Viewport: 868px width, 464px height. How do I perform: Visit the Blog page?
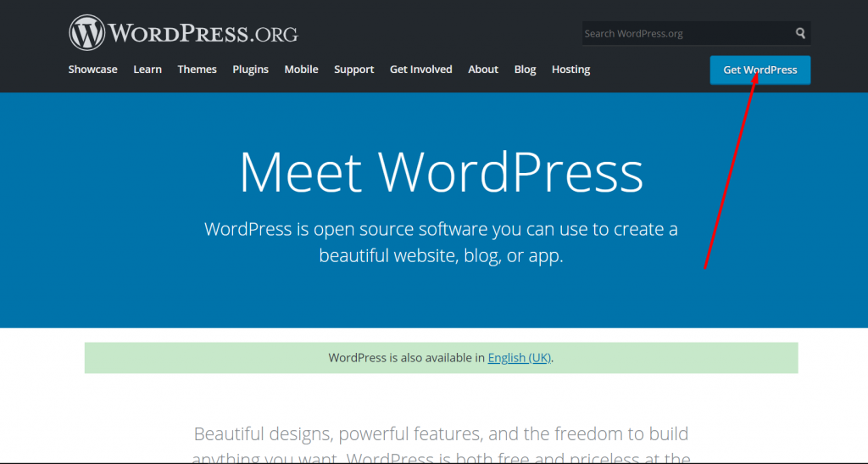click(525, 70)
